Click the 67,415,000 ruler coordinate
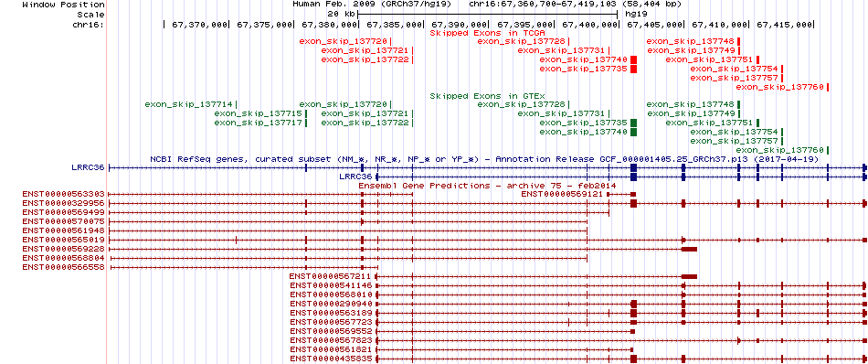Screen dimensions: 868x364 (784, 25)
